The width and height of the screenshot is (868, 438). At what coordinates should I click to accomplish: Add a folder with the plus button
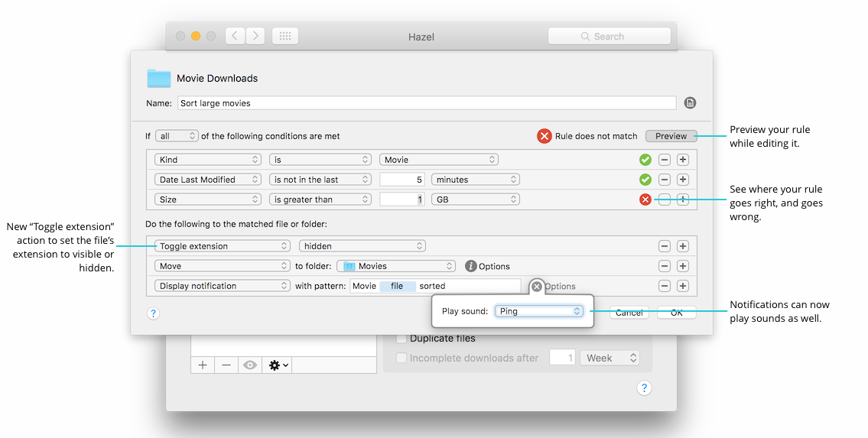tap(203, 365)
